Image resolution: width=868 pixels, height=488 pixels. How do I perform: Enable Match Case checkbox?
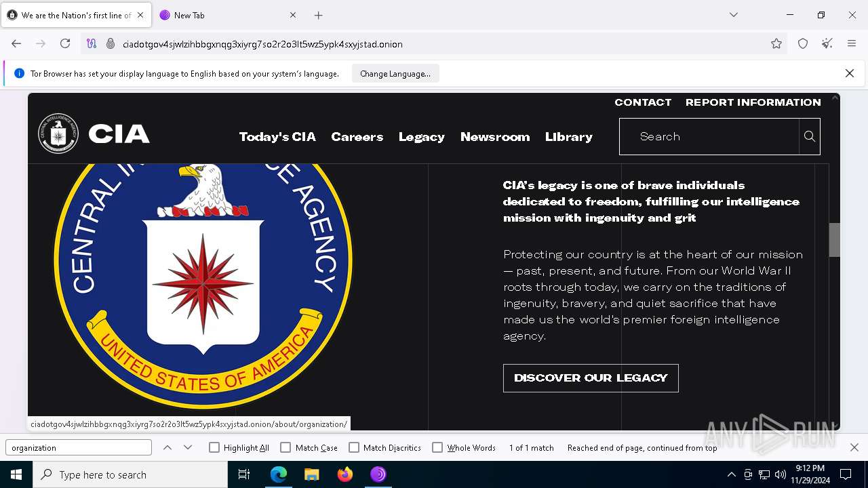pyautogui.click(x=285, y=447)
